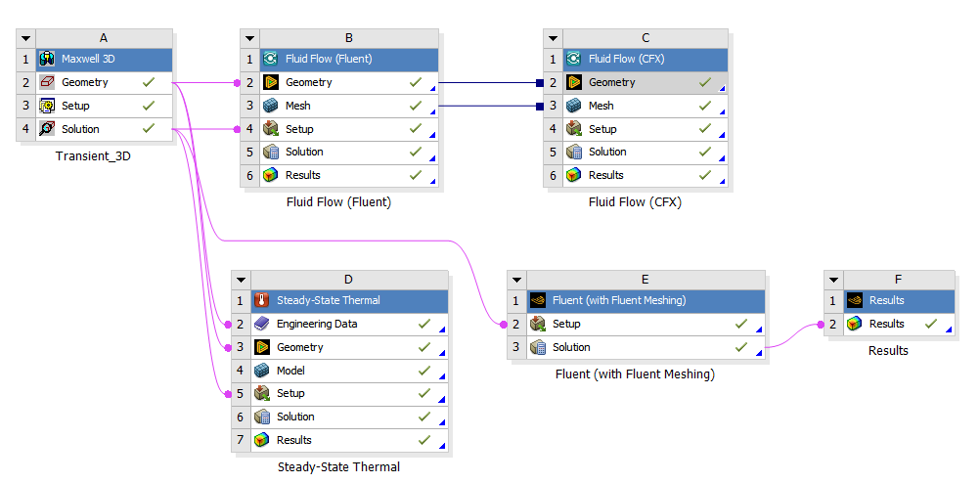Viewport: 980px width, 483px height.
Task: Click the blue quick-help triangle on CFX Geometry
Action: tap(723, 89)
